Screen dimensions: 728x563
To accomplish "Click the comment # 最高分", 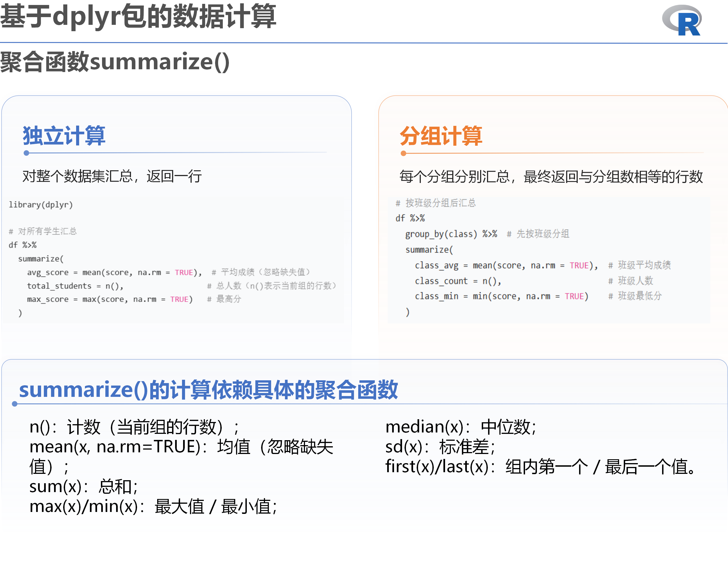I will (224, 299).
